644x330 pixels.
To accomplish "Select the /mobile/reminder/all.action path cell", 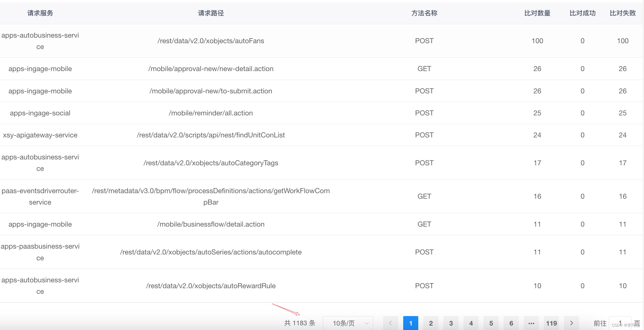I will click(211, 113).
